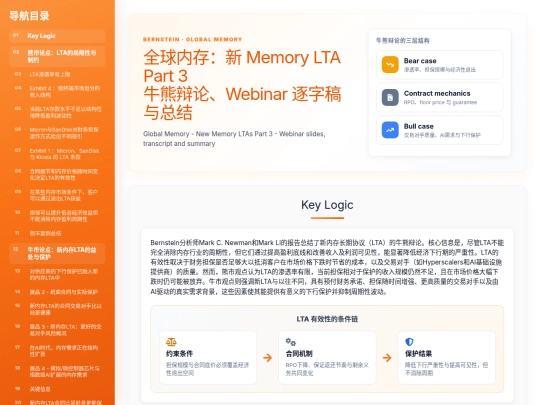The image size is (540, 405).
Task: Select the Bear case card
Action: 439,65
